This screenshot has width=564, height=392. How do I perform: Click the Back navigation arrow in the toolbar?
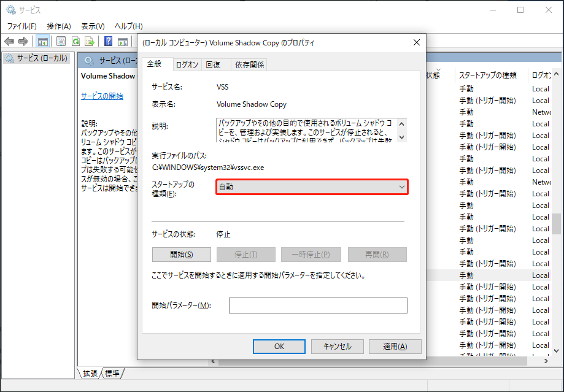(9, 41)
